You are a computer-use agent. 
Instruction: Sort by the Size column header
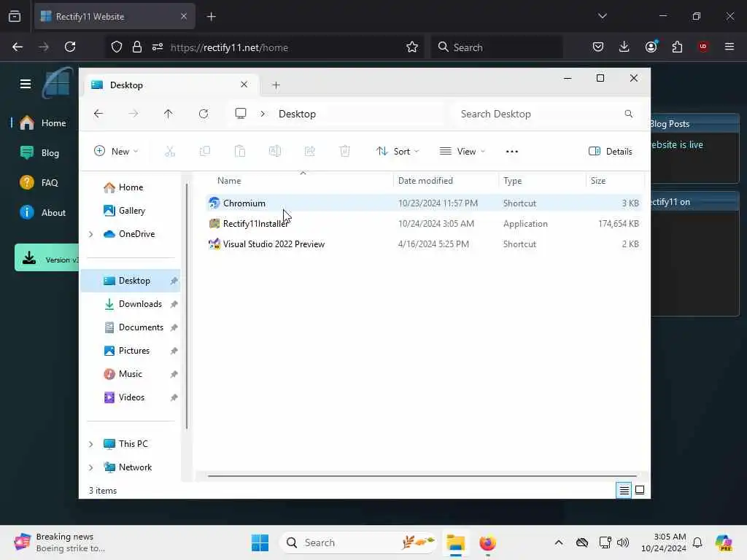click(x=615, y=181)
